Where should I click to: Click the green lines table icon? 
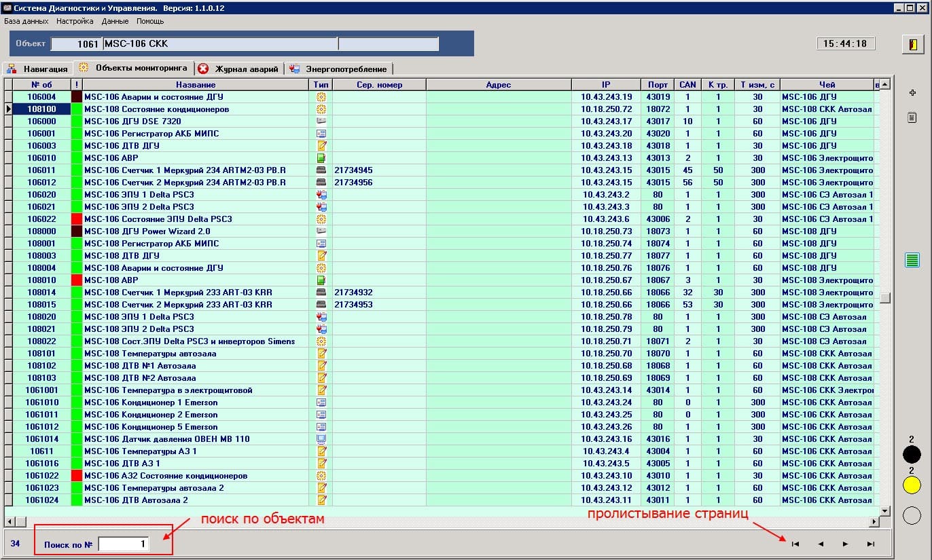click(x=912, y=259)
